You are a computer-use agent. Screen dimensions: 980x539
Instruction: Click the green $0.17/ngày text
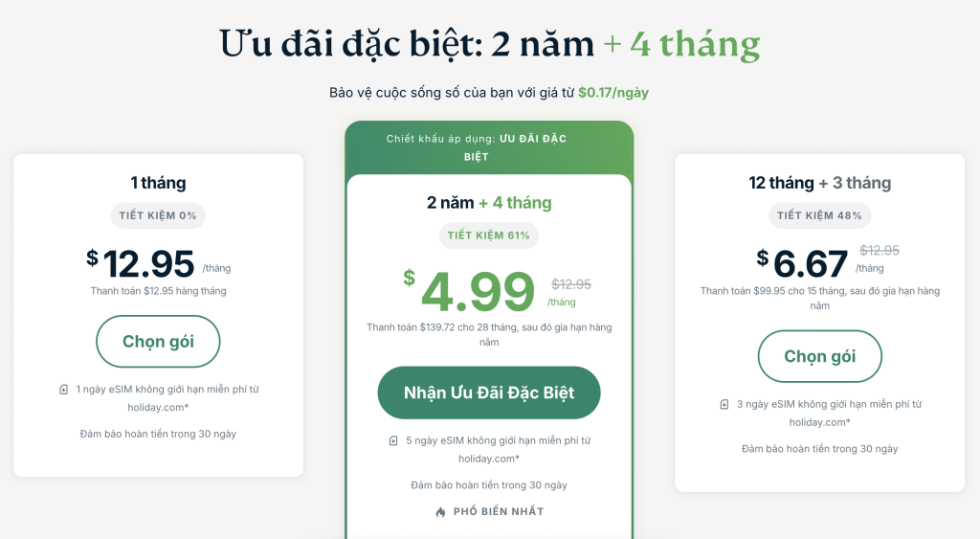[620, 93]
